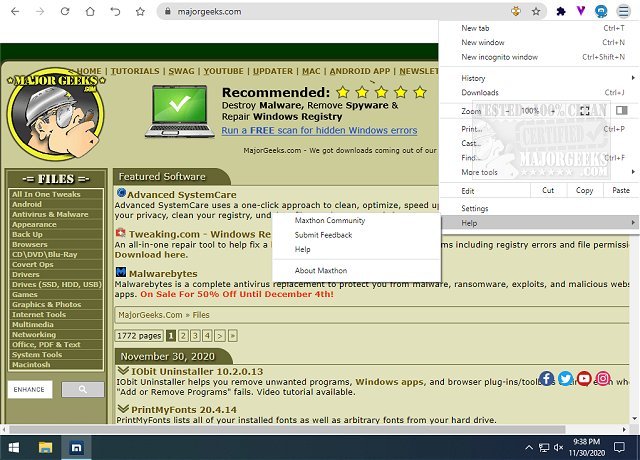The image size is (640, 460).
Task: Click the undo closed tab arrow icon
Action: [x=116, y=11]
